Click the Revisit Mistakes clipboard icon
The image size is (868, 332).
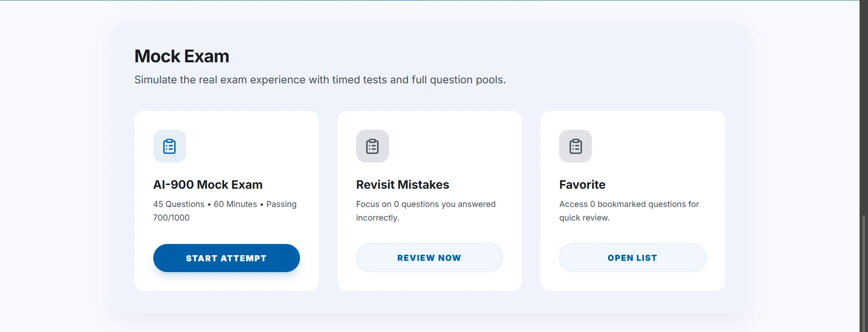[x=373, y=146]
